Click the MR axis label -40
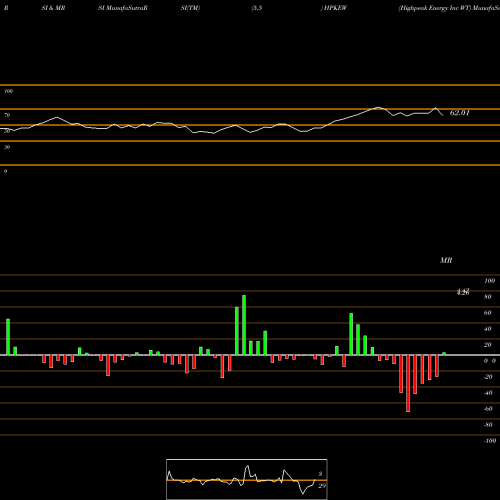Screen dimensions: 500x500 tap(488, 393)
